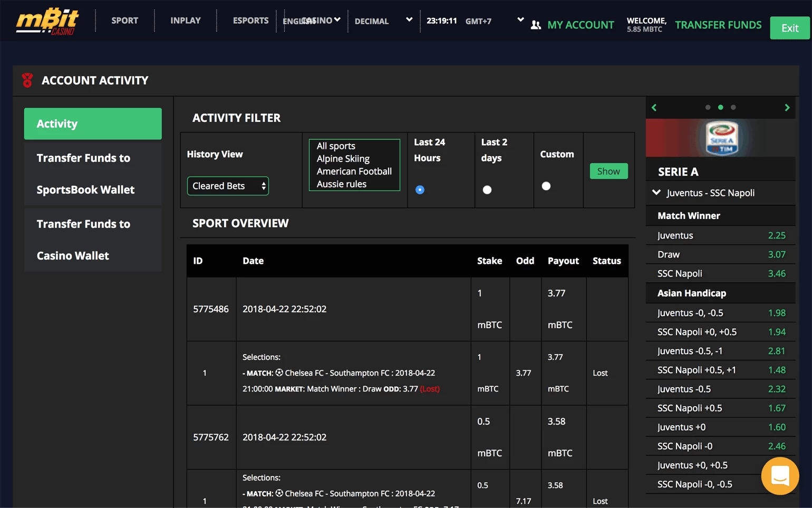
Task: Open the GMT+7 timezone dropdown
Action: pyautogui.click(x=495, y=21)
